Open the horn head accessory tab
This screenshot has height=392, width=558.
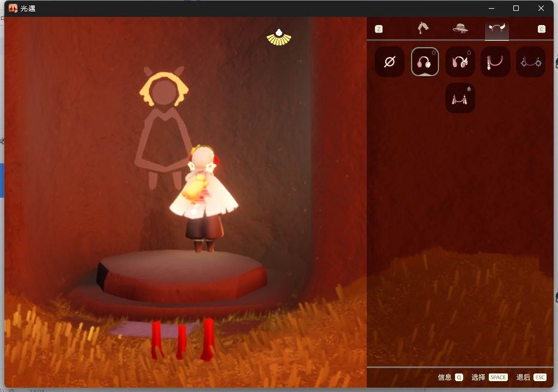pos(497,28)
